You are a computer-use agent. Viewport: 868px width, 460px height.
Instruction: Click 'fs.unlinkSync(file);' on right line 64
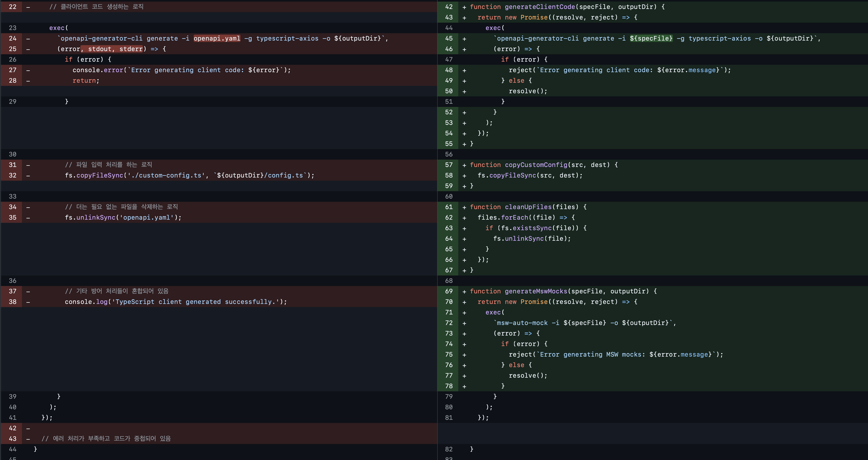[x=532, y=239]
